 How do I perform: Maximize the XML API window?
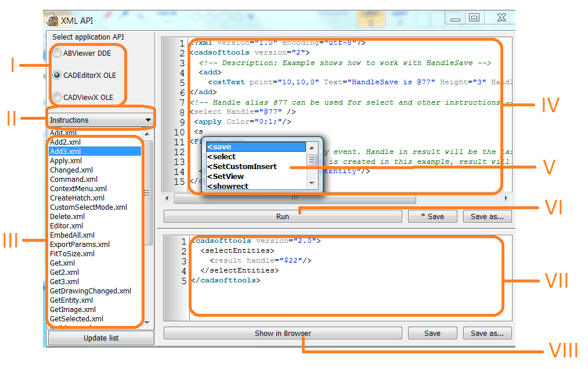tap(474, 18)
